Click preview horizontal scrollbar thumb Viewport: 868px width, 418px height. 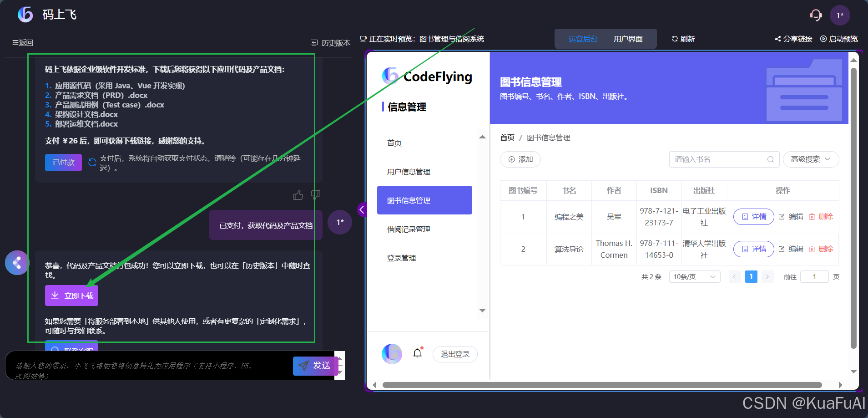point(602,385)
